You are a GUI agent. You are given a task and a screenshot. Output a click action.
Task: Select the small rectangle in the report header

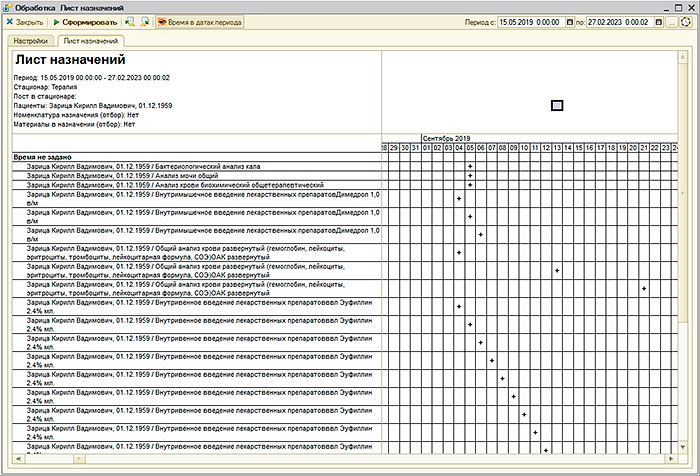(x=557, y=105)
